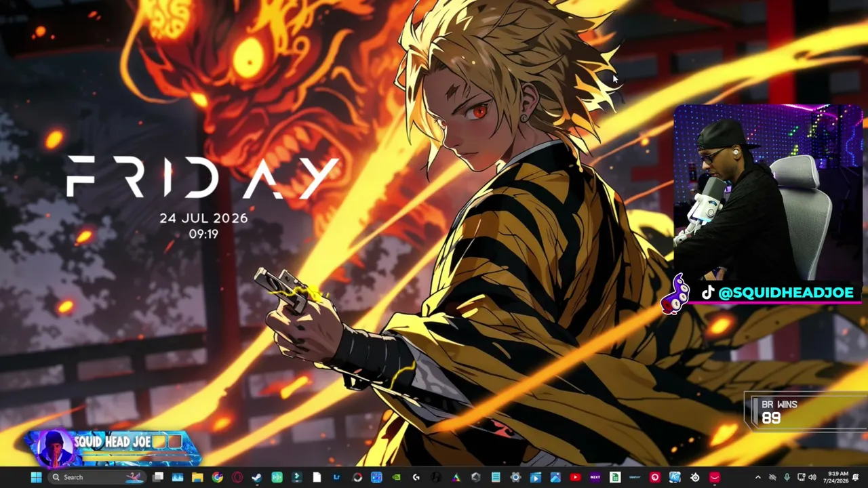Open the volume control in system tray

[x=812, y=477]
